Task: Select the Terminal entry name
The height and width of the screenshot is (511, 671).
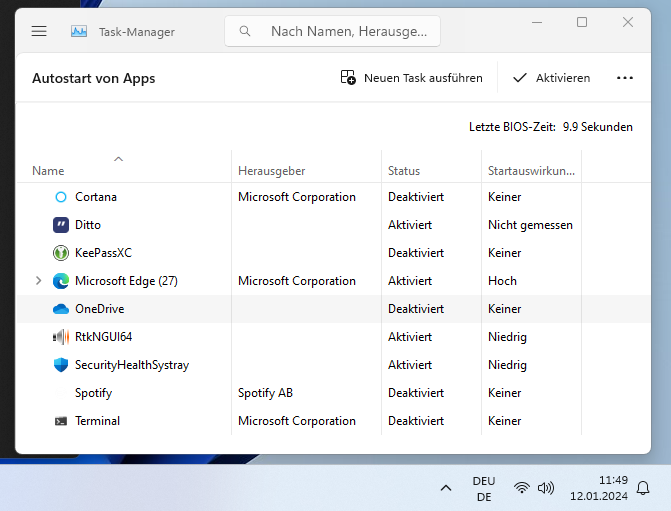Action: pyautogui.click(x=98, y=421)
